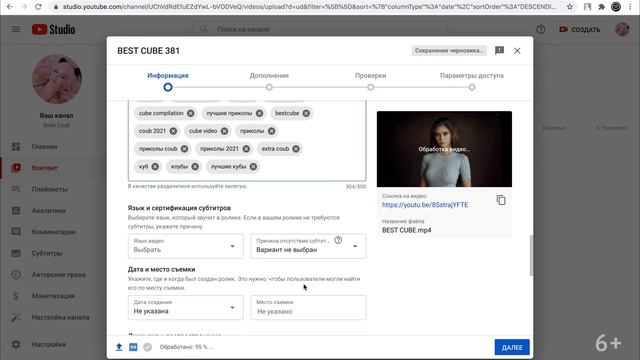Open the browser three-dot menu
Screen dimensions: 640x360
tap(631, 7)
